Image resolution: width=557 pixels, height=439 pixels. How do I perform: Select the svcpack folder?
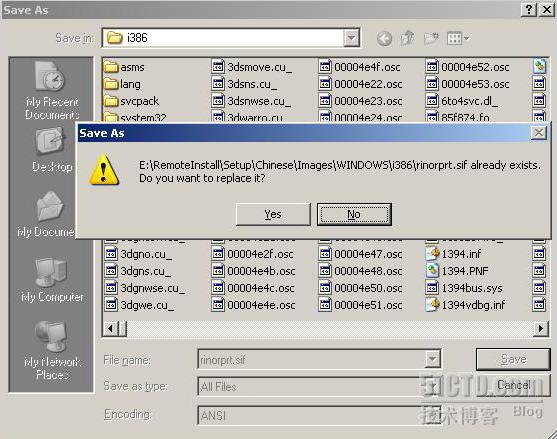pos(131,101)
